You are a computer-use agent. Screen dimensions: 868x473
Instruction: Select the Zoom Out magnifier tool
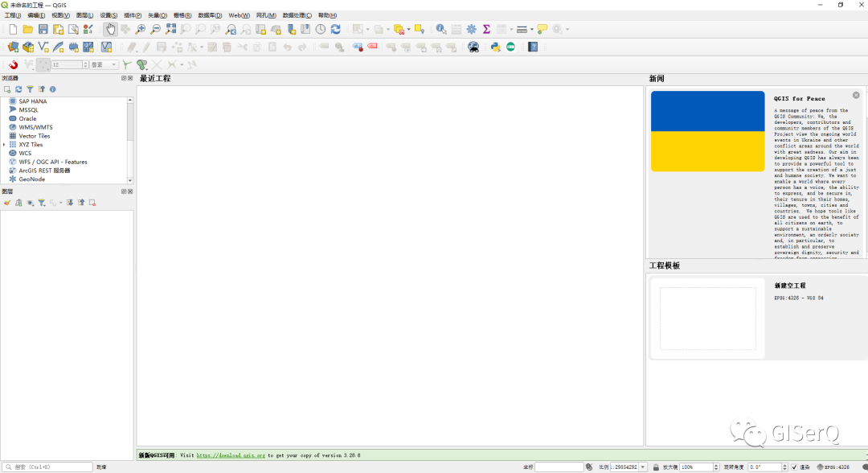pos(156,29)
